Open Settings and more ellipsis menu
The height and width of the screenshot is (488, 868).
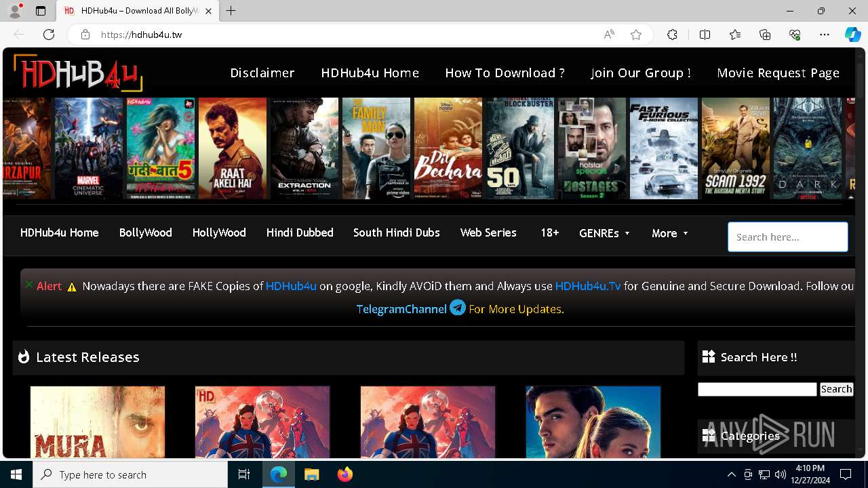pos(825,35)
